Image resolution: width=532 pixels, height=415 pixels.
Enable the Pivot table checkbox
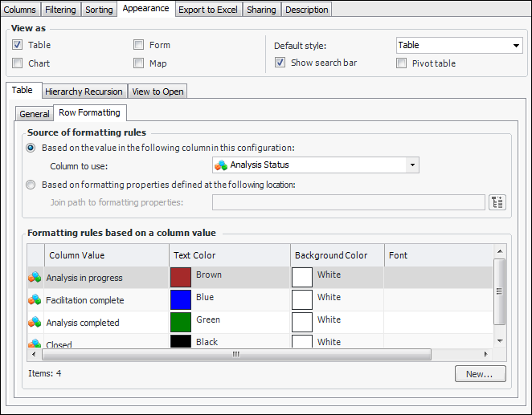401,63
